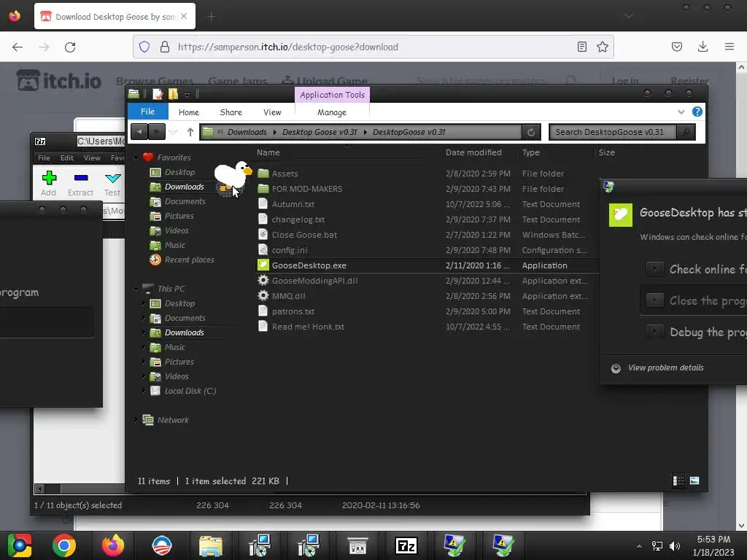This screenshot has width=747, height=560.
Task: Click Explorer up one level arrow
Action: click(x=190, y=132)
